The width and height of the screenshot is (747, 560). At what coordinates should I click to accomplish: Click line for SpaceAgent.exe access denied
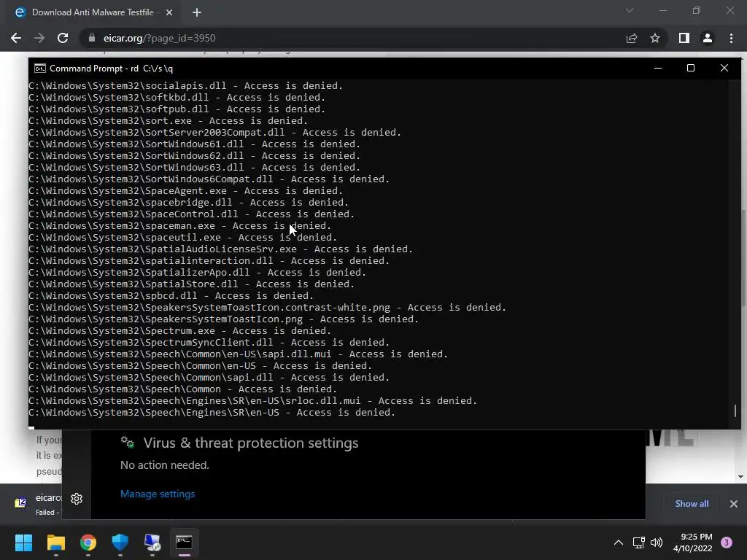pos(186,191)
